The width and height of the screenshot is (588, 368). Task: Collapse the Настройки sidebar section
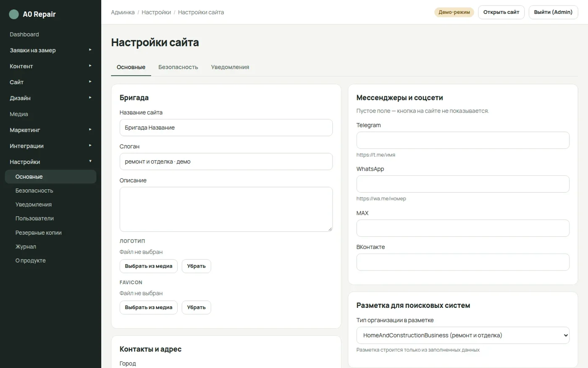(50, 162)
